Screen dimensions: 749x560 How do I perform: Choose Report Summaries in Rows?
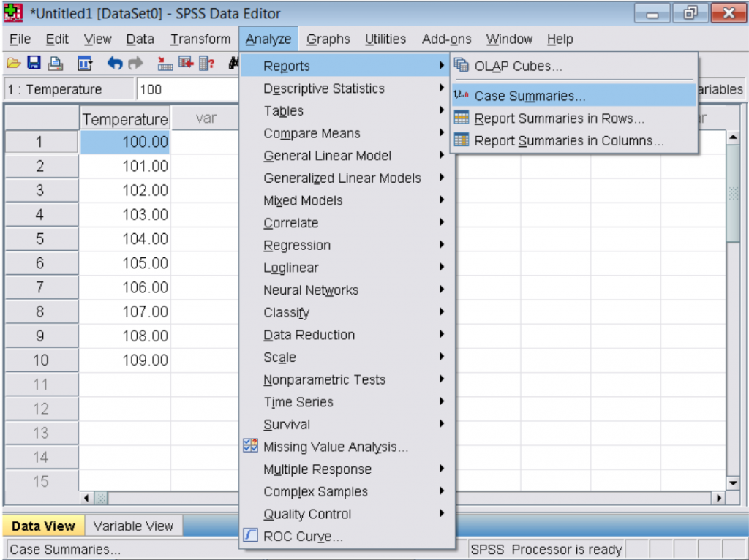tap(560, 118)
